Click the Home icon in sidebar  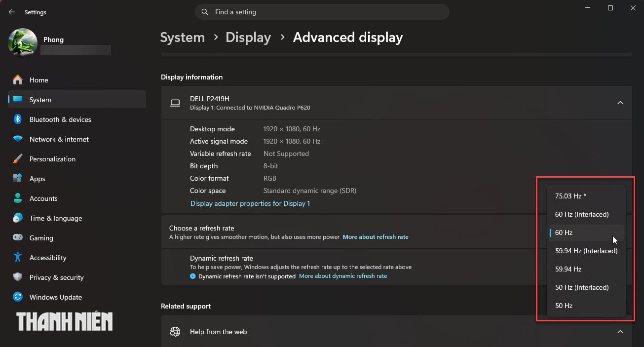pos(18,80)
